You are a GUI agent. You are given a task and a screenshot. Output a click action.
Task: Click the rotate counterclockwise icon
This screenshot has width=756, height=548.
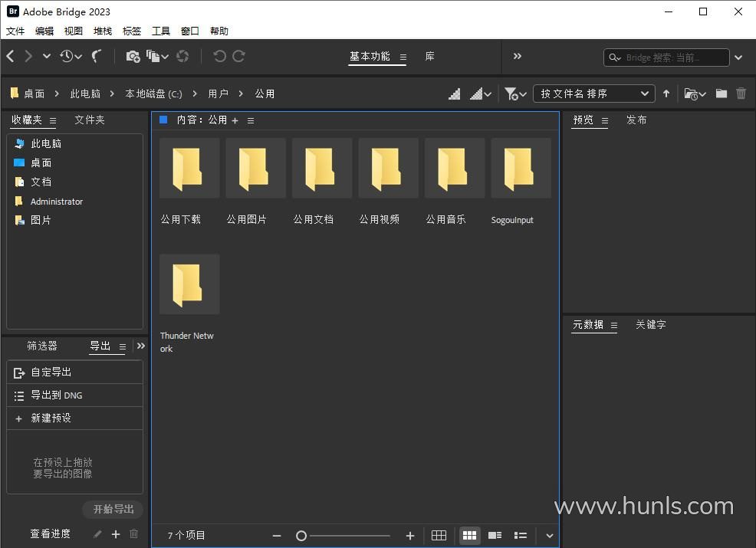(219, 56)
